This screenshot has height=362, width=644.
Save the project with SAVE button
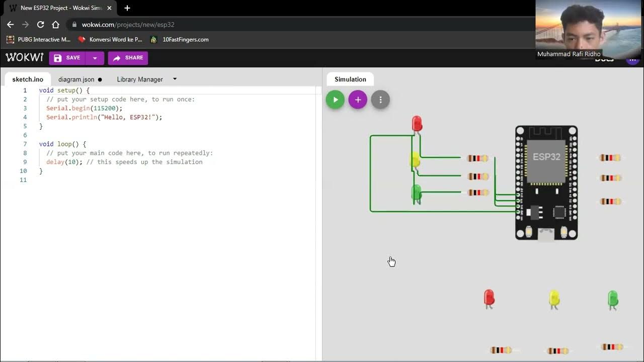(x=67, y=58)
